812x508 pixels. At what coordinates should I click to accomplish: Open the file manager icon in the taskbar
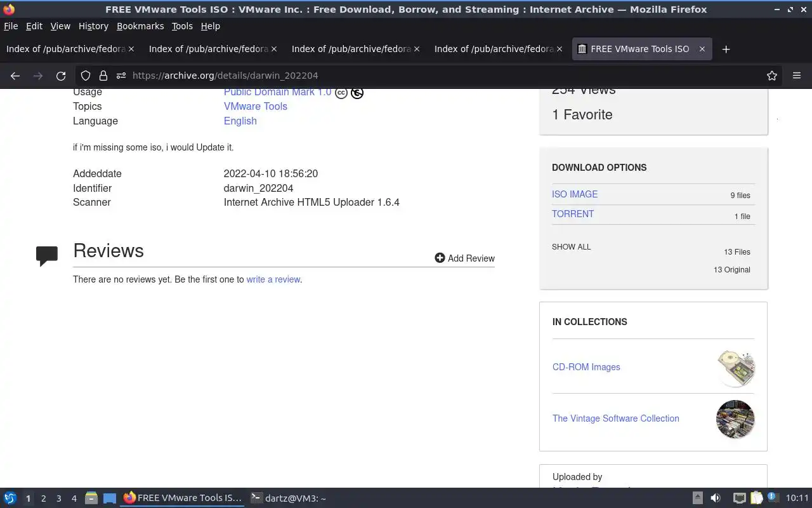tap(91, 498)
